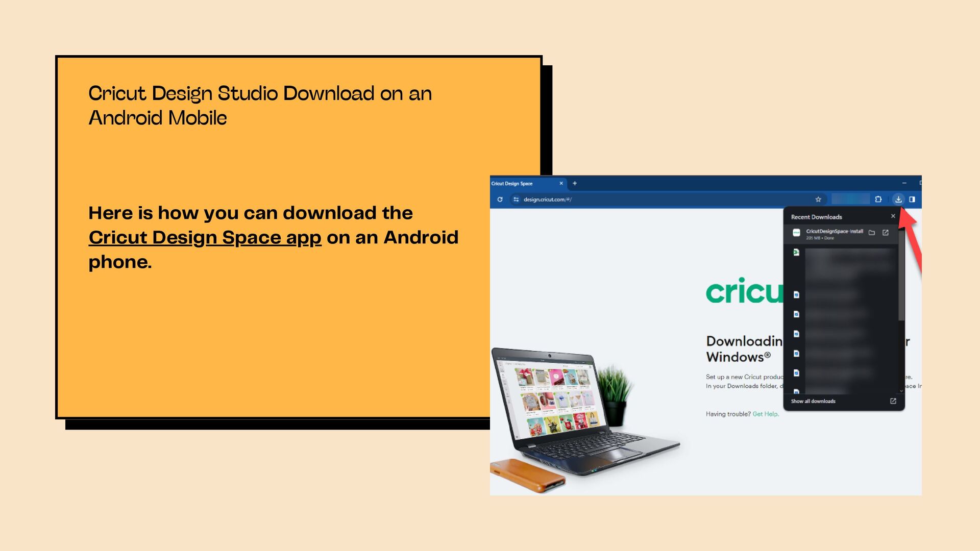
Task: Open a new browser tab
Action: click(x=575, y=183)
